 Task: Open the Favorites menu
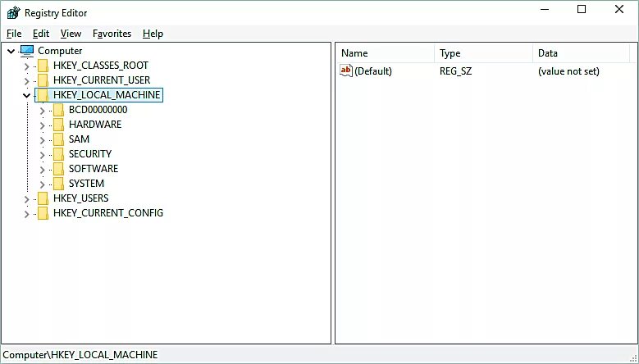112,34
